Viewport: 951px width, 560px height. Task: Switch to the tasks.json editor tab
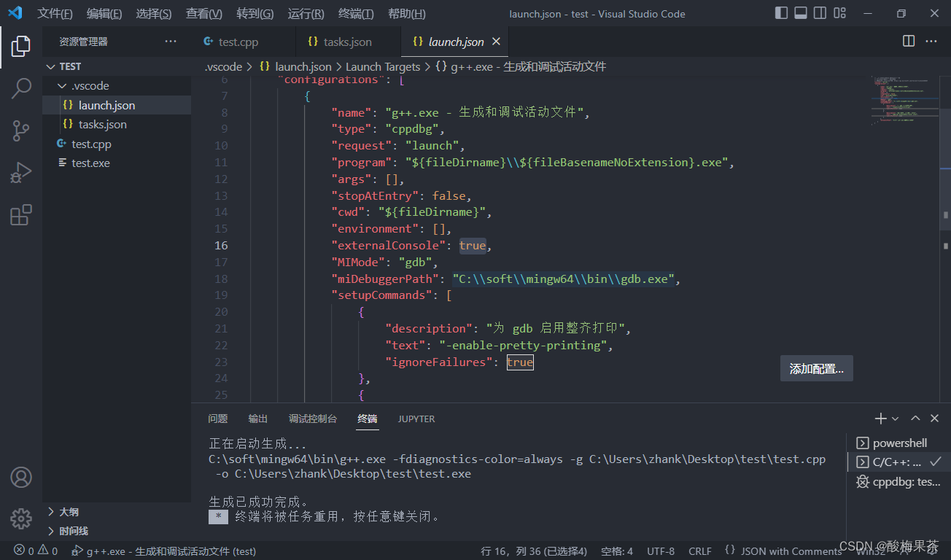point(349,42)
